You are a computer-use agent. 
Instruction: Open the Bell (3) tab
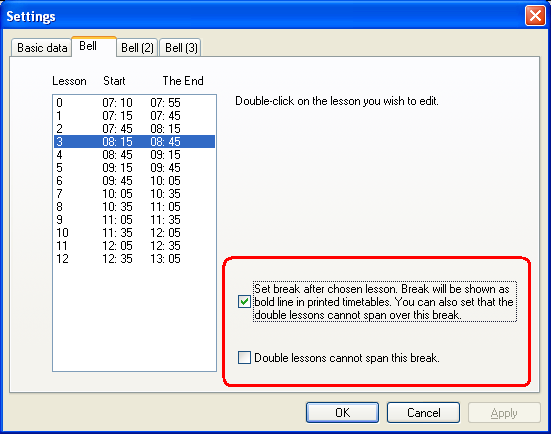(181, 47)
